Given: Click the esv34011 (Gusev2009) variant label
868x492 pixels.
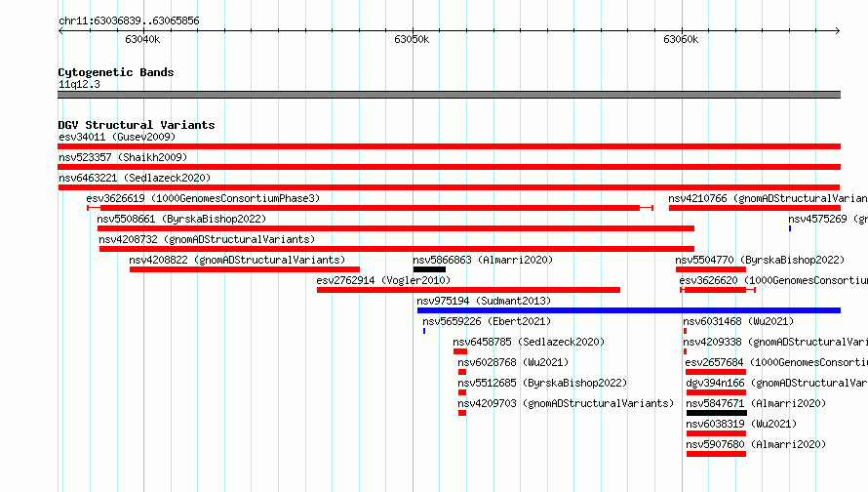Looking at the screenshot, I should tap(117, 137).
